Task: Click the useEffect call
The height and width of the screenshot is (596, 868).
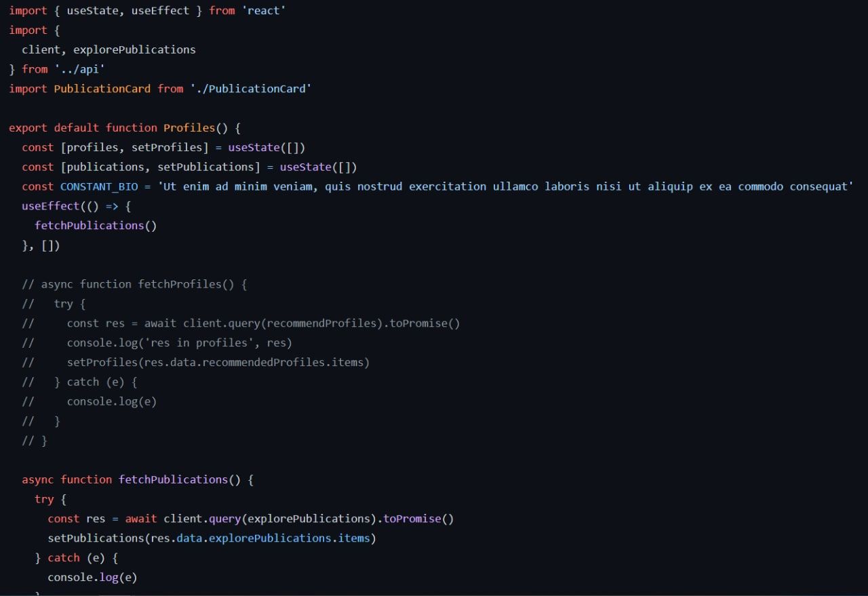Action: [x=51, y=206]
